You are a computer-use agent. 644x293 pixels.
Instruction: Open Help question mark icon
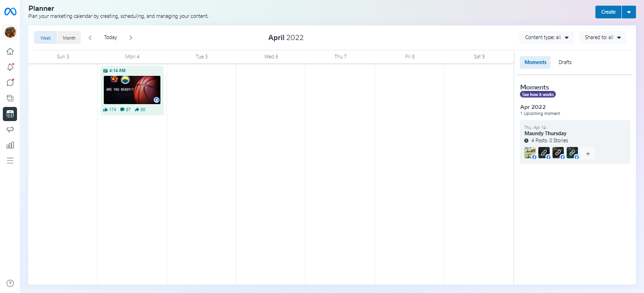[10, 283]
